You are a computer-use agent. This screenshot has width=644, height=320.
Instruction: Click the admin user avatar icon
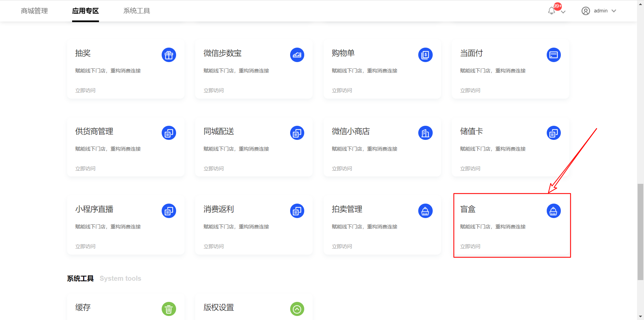coord(586,11)
